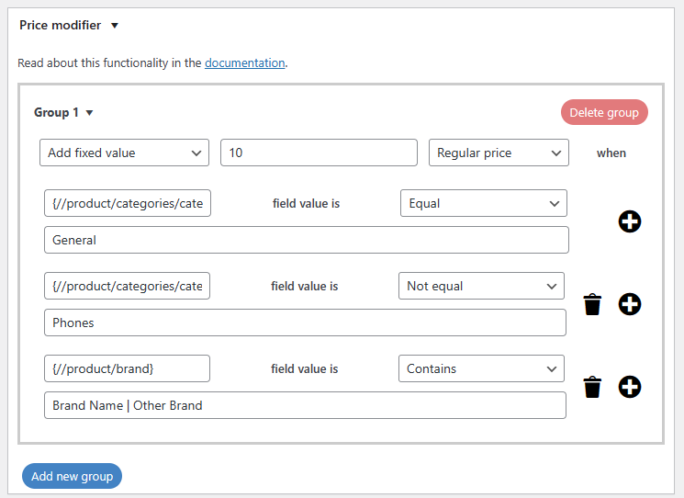Click the General value input field
This screenshot has width=684, height=498.
[306, 240]
